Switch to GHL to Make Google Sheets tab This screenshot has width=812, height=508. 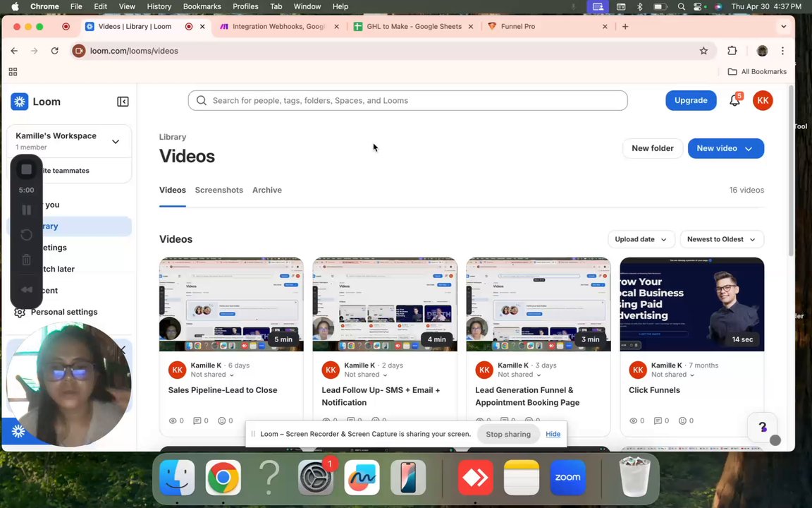tap(413, 26)
